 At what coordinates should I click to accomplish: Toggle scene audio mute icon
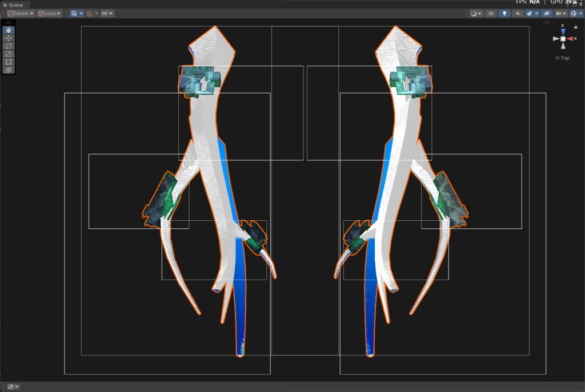[x=518, y=14]
